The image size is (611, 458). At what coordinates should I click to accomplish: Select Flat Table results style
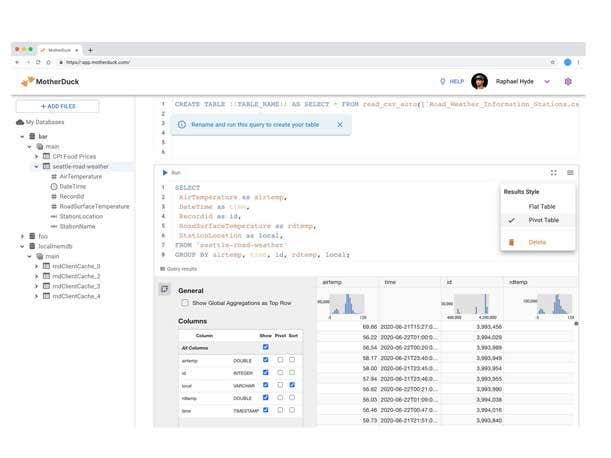542,206
